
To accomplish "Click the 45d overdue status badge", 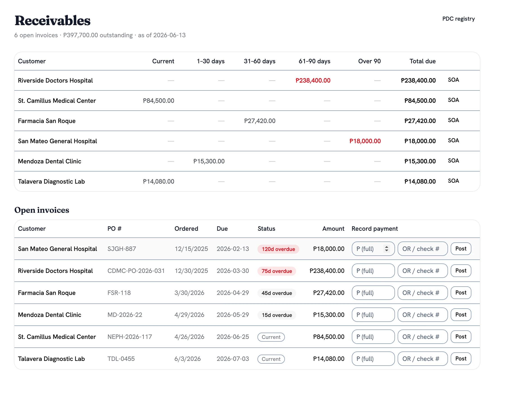I will [276, 293].
